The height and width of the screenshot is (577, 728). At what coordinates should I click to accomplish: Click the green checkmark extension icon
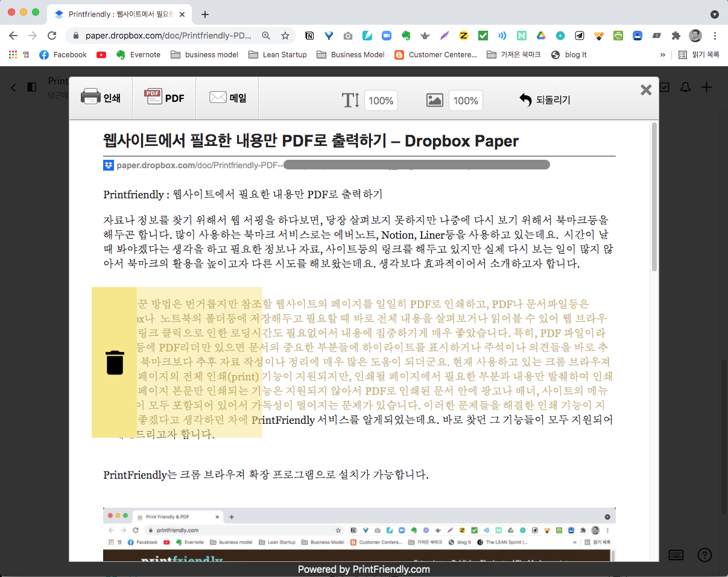(x=483, y=36)
